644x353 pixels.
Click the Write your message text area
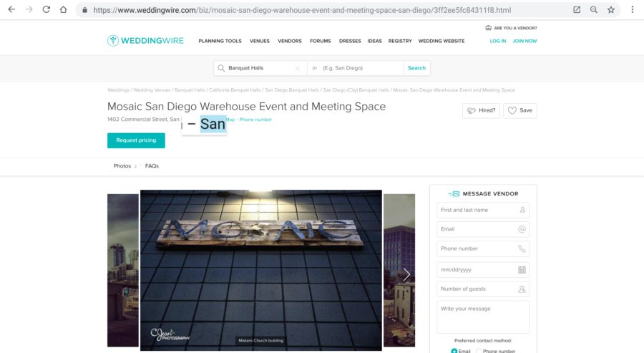[x=483, y=316]
